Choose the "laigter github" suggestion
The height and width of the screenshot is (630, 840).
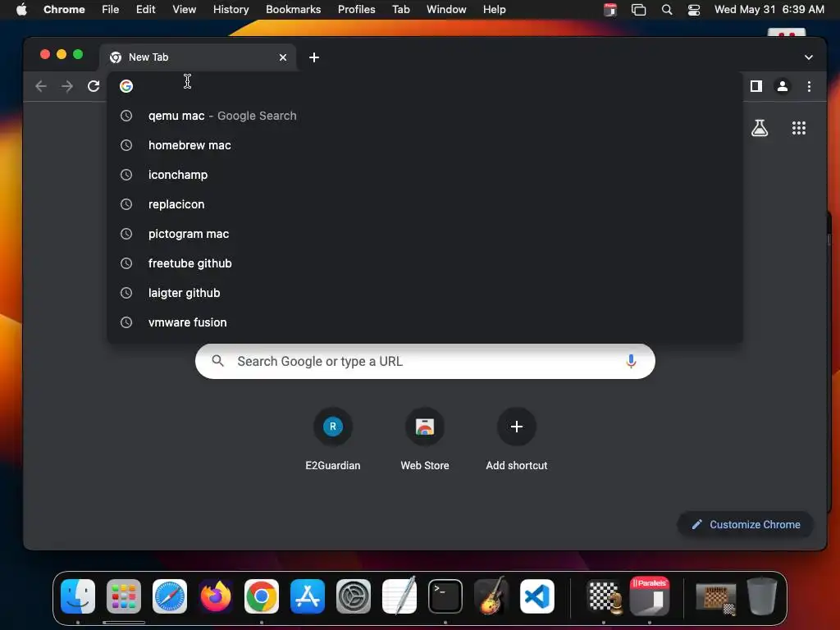click(425, 293)
